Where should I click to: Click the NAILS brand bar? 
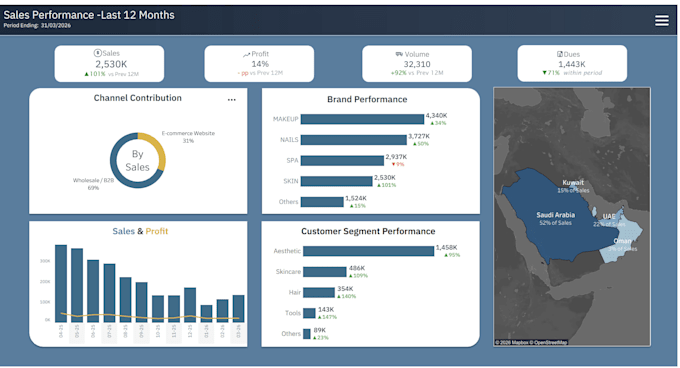pyautogui.click(x=354, y=140)
